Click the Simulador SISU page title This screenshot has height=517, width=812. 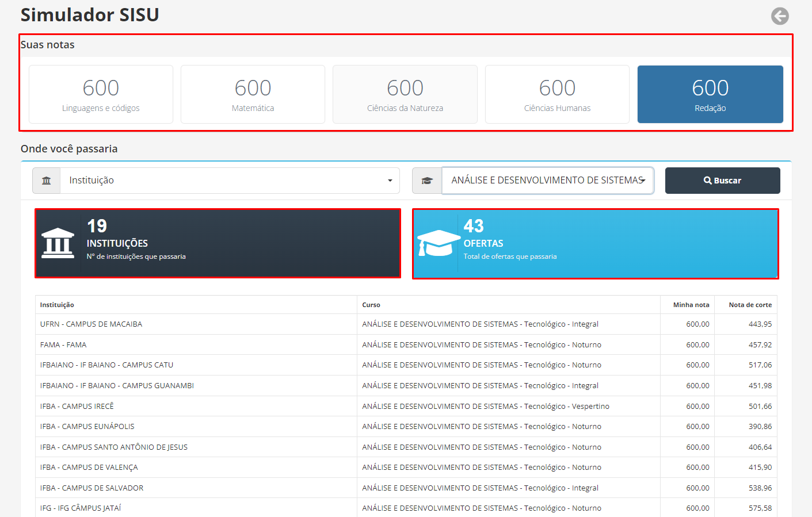pyautogui.click(x=90, y=15)
